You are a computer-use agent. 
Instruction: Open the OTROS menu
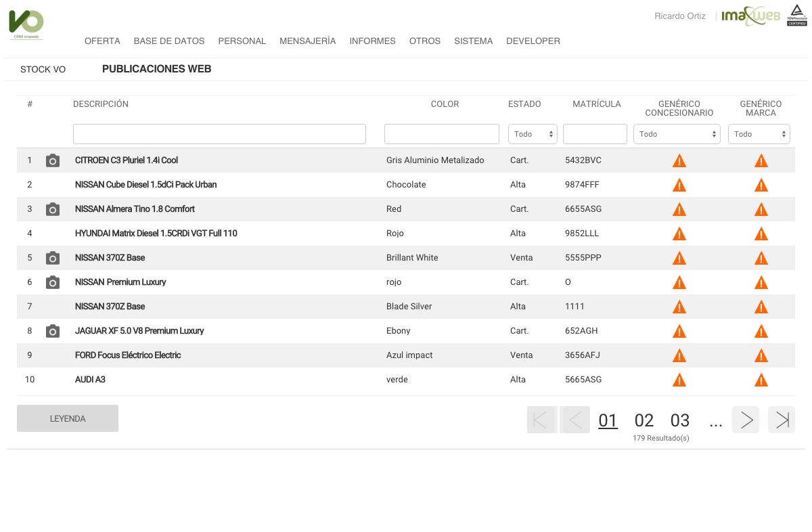coord(425,41)
